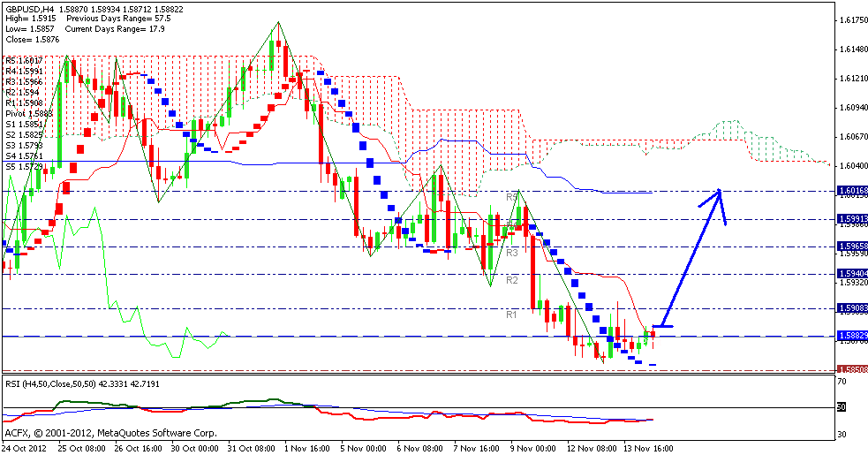Select the R5 1.6017 resistance level label
This screenshot has width=868, height=455.
tap(24, 61)
